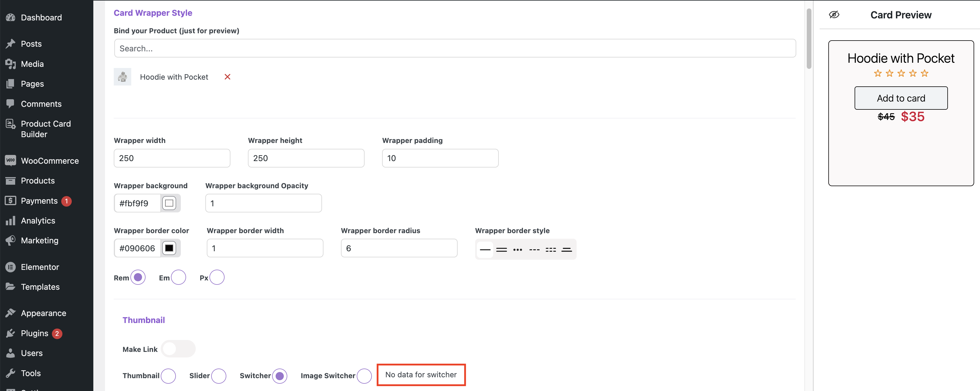Choose the Slider radio option
This screenshot has width=980, height=391.
219,376
